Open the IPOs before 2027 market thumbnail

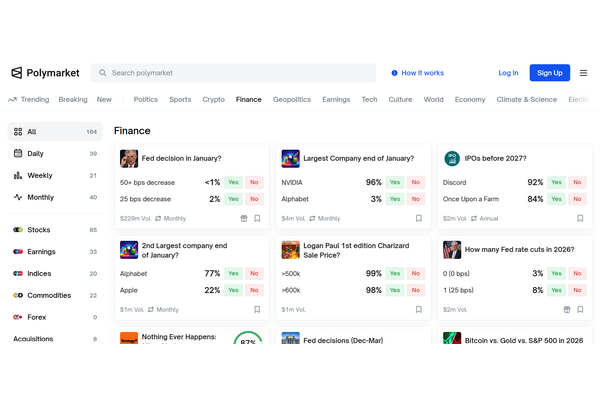(452, 158)
